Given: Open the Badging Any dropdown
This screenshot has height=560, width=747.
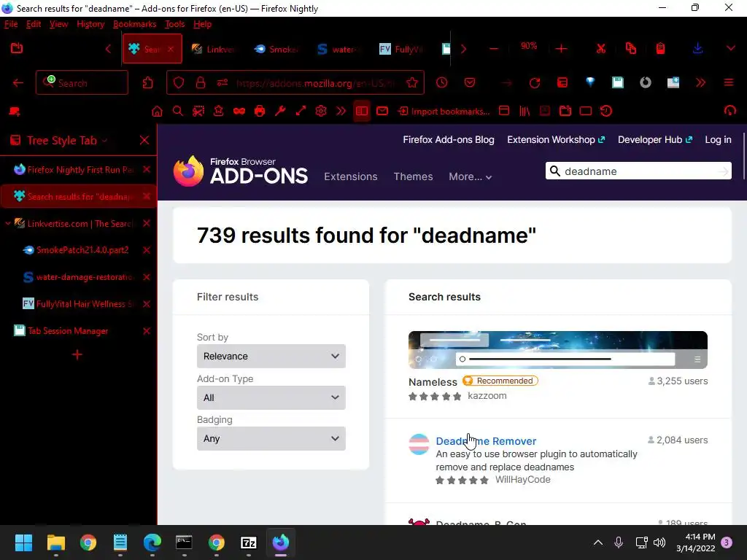Looking at the screenshot, I should click(271, 438).
